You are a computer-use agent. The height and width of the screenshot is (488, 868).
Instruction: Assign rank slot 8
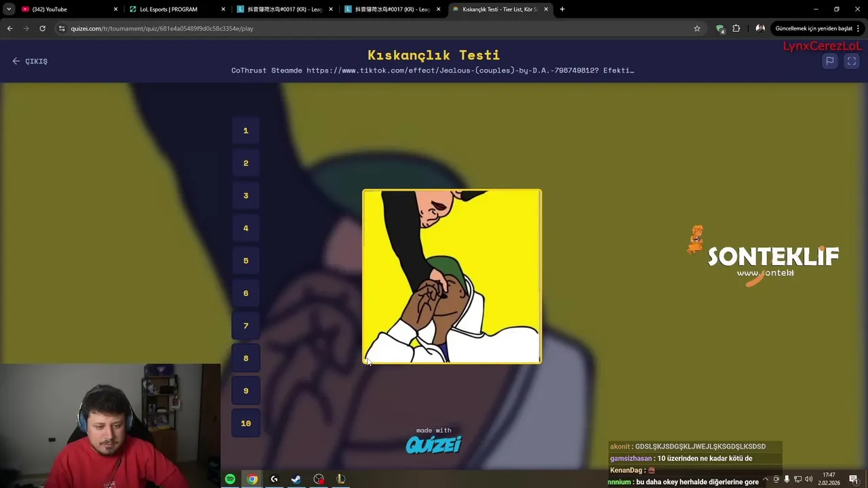point(245,359)
